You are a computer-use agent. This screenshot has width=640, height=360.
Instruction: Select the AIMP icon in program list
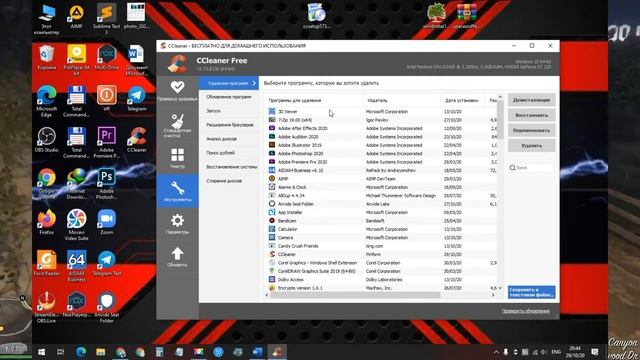(x=272, y=178)
